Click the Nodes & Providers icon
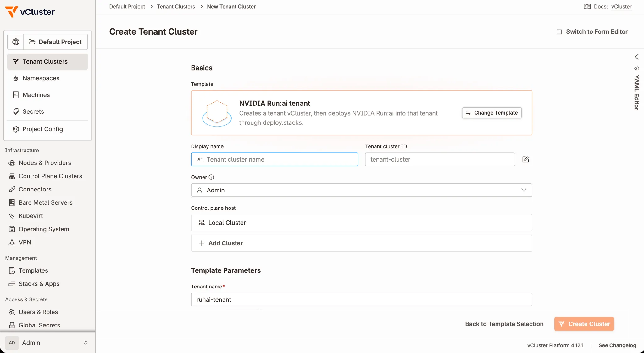The width and height of the screenshot is (644, 353). click(12, 163)
